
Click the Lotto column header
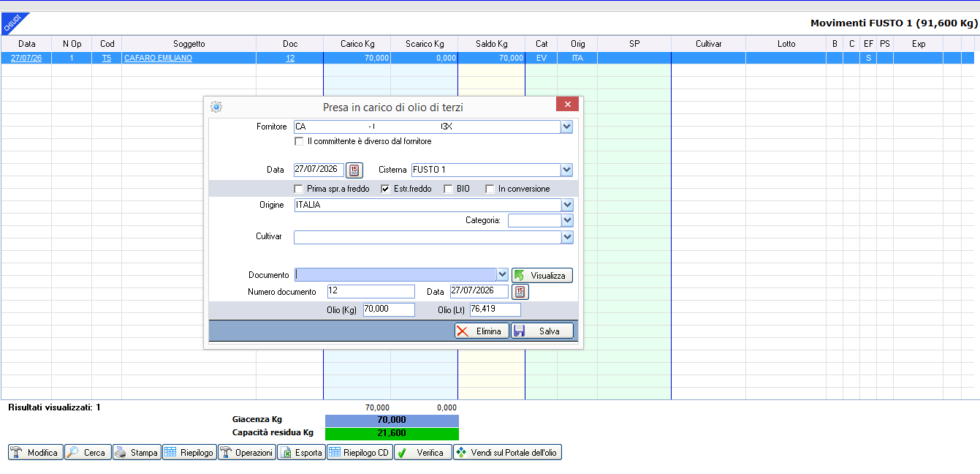click(x=786, y=44)
